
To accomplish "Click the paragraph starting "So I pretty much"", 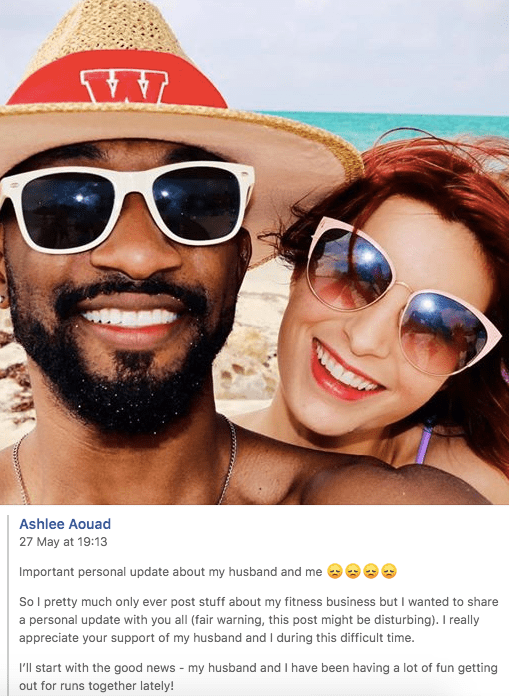I will pos(259,620).
